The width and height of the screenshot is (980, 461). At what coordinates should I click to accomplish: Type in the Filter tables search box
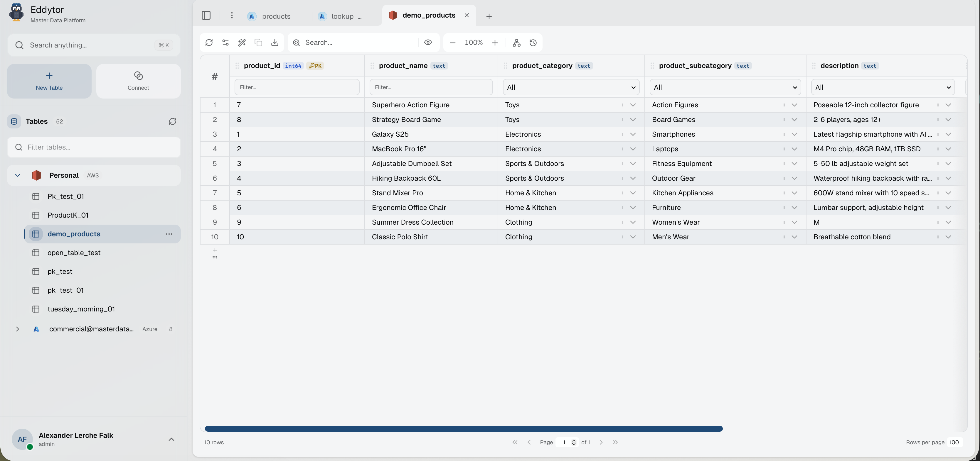[x=94, y=147]
